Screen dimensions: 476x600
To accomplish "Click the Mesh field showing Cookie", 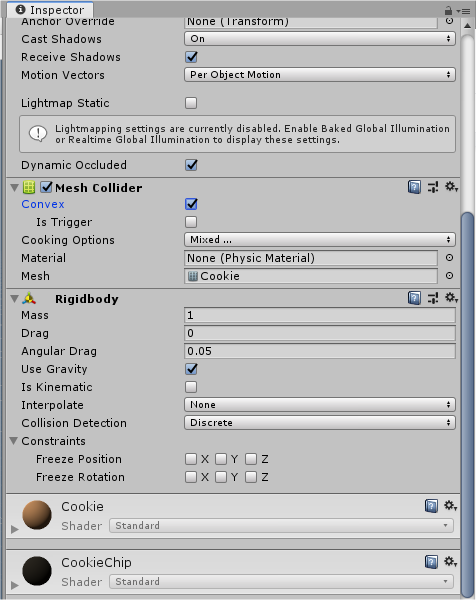I will [311, 276].
